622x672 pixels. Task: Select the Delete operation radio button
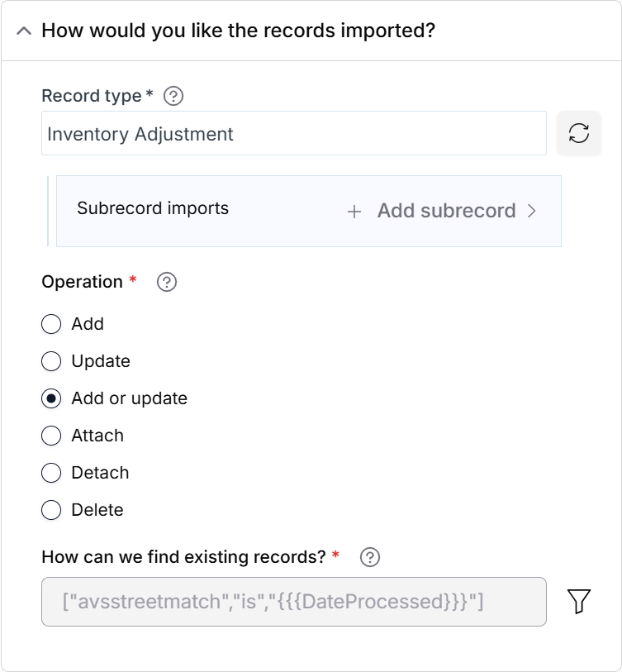tap(51, 510)
